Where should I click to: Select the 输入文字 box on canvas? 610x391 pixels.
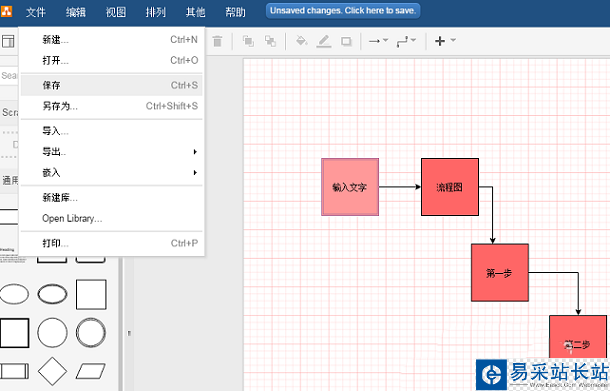coord(350,187)
